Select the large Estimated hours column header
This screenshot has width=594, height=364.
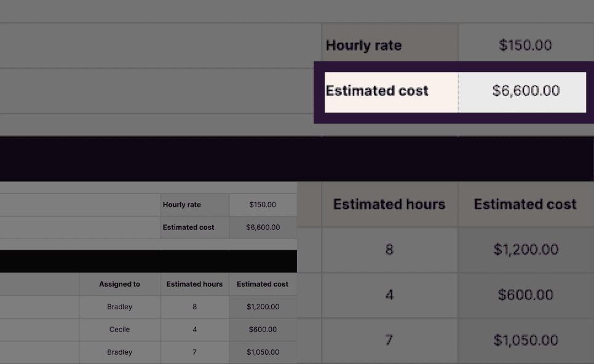389,204
